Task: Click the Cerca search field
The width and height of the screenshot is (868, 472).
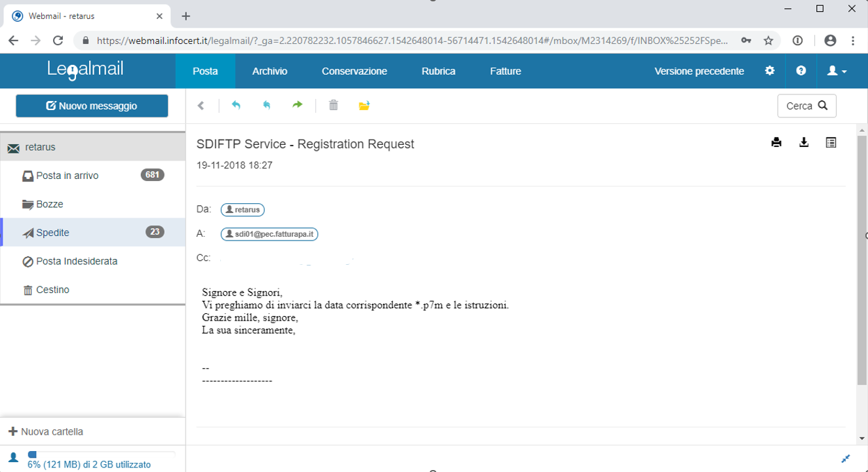Action: click(x=806, y=106)
